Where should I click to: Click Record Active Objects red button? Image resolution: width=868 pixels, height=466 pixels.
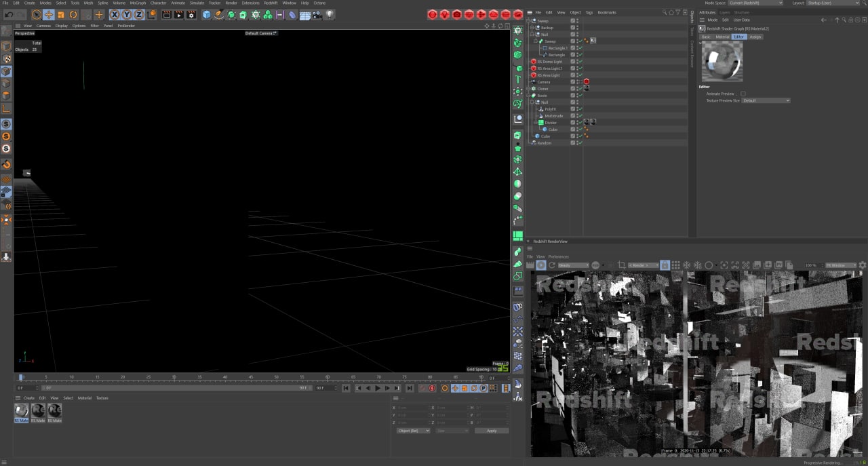(x=432, y=388)
